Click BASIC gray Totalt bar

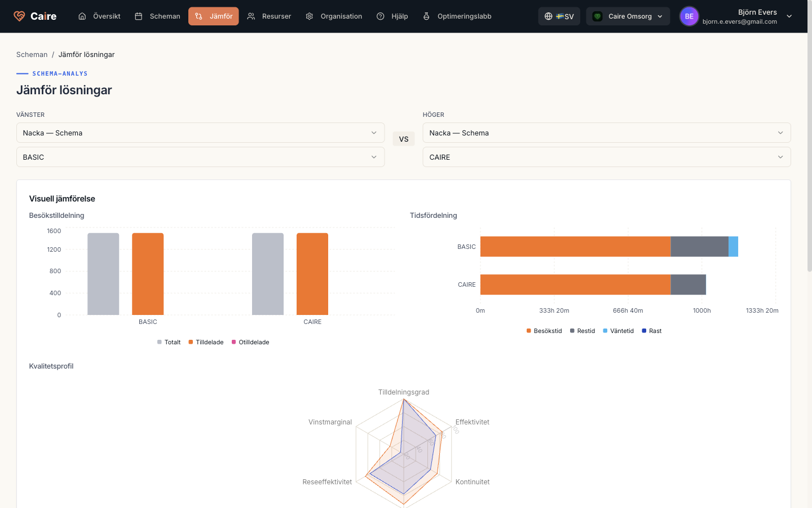(x=103, y=274)
